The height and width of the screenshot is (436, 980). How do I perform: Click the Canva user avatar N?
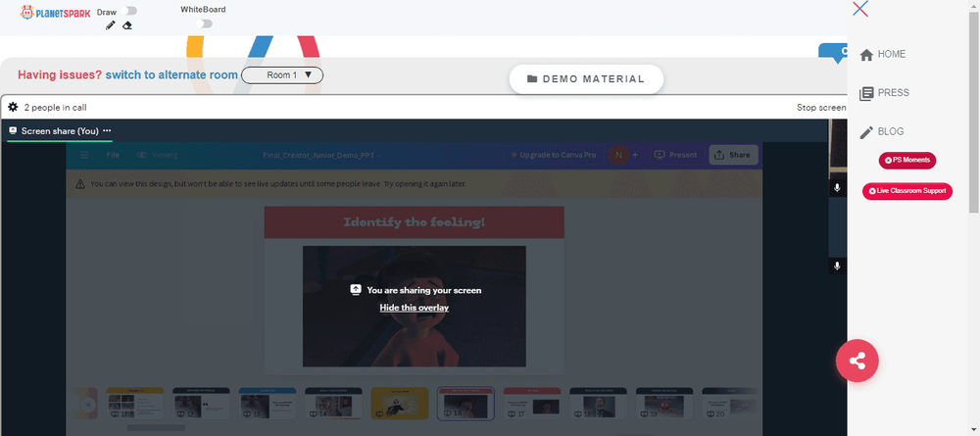(x=618, y=155)
